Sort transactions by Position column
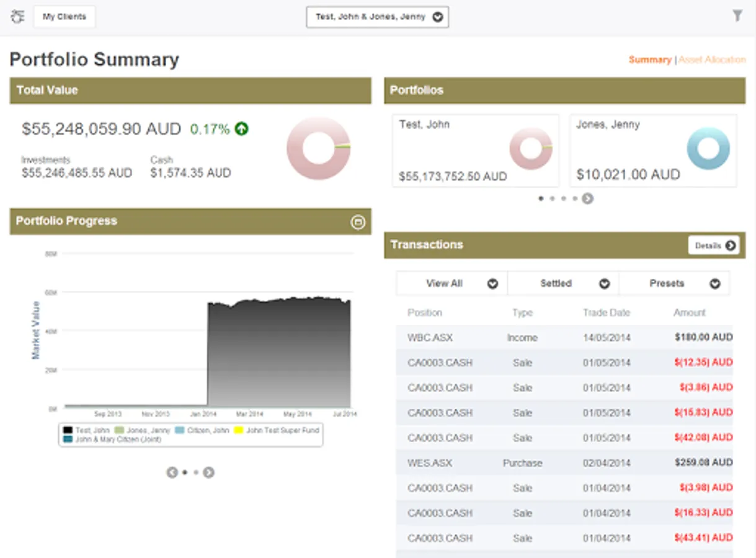The image size is (756, 558). pos(425,313)
